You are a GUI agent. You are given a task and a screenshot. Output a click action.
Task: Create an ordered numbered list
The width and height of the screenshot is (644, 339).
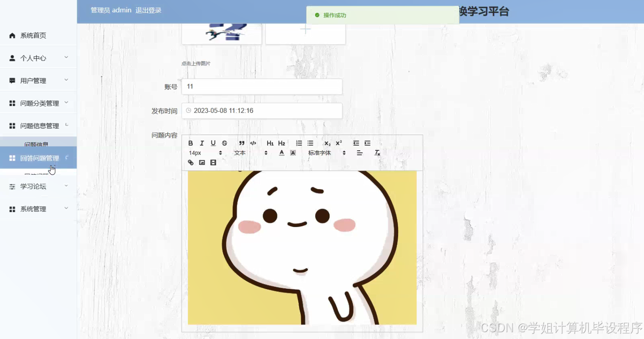(x=299, y=143)
